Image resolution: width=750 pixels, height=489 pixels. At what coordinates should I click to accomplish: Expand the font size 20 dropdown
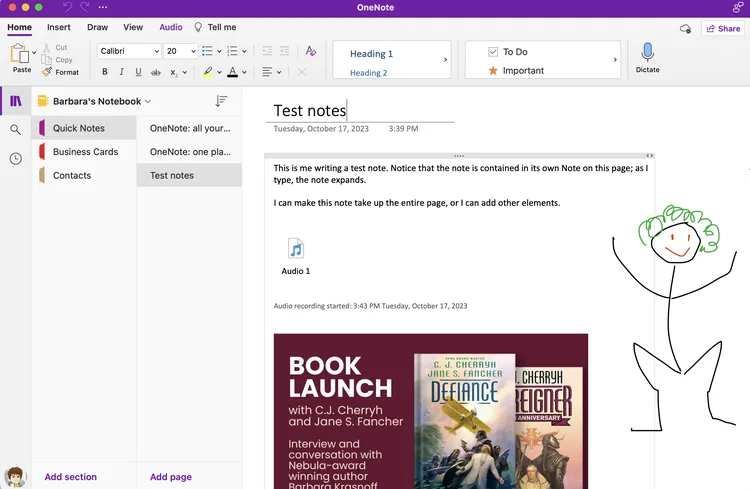point(192,51)
